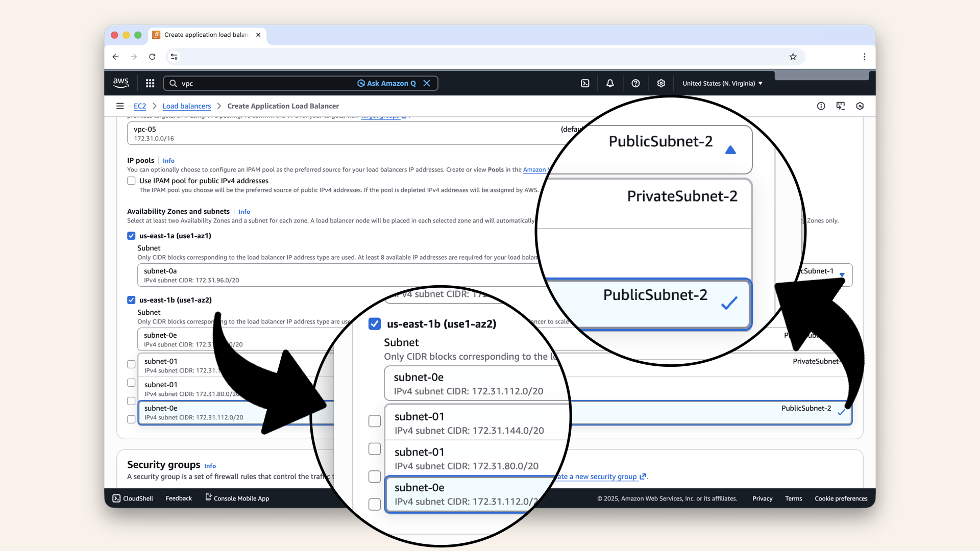Open the Load balancers breadcrumb link
Viewport: 980px width, 551px height.
[186, 106]
